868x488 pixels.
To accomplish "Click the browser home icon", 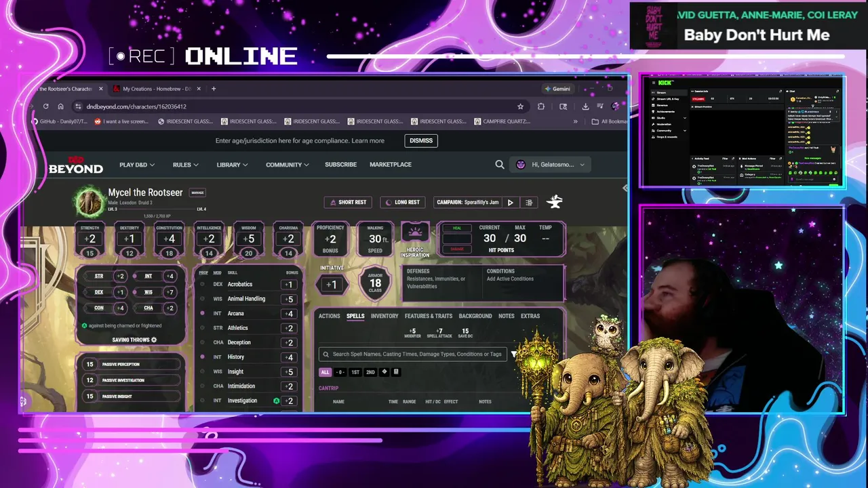I will (60, 106).
